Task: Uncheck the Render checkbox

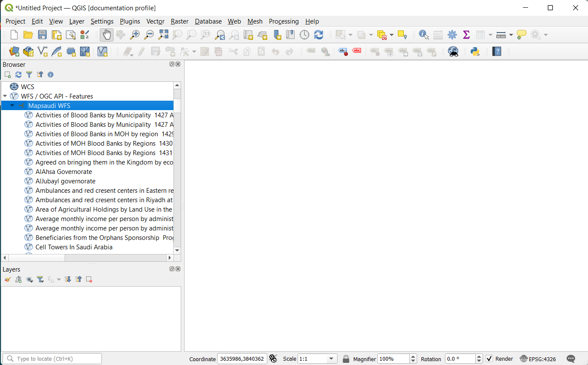Action: coord(489,359)
